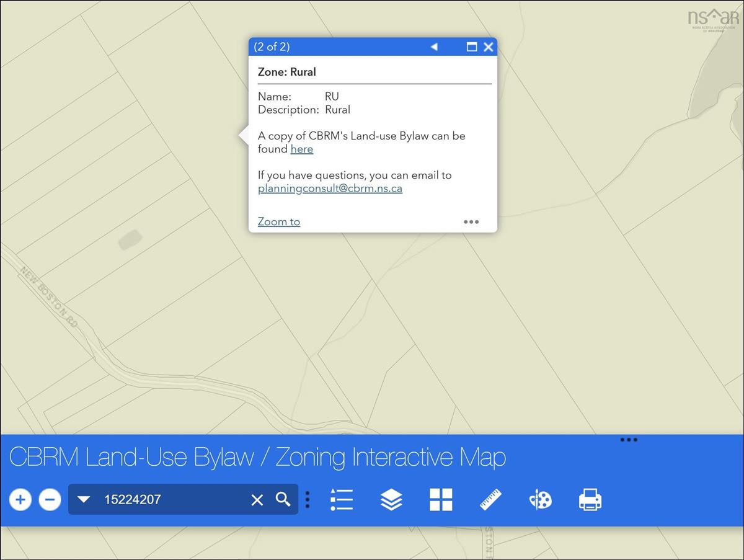Expand the search source dropdown arrow
This screenshot has height=560, width=744.
tap(84, 499)
